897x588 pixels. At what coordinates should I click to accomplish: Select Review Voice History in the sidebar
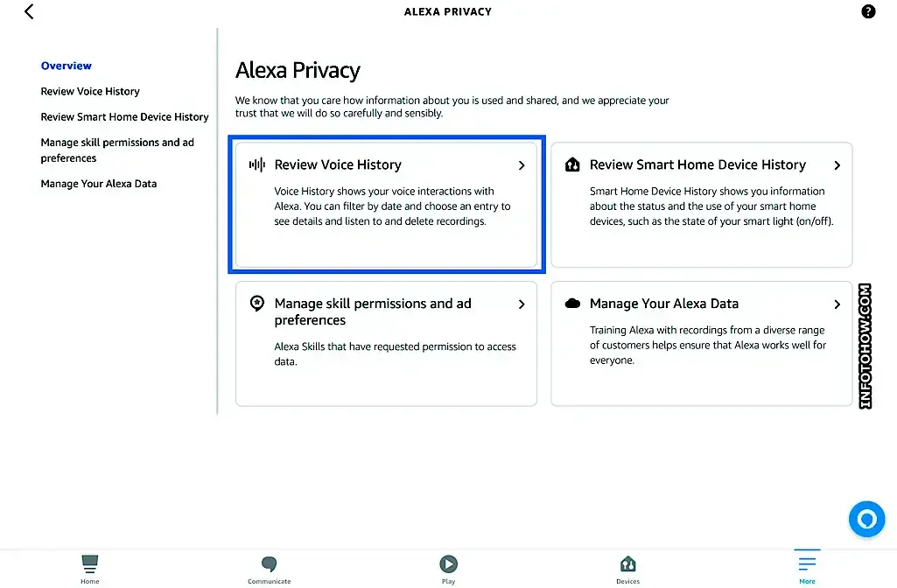tap(90, 92)
